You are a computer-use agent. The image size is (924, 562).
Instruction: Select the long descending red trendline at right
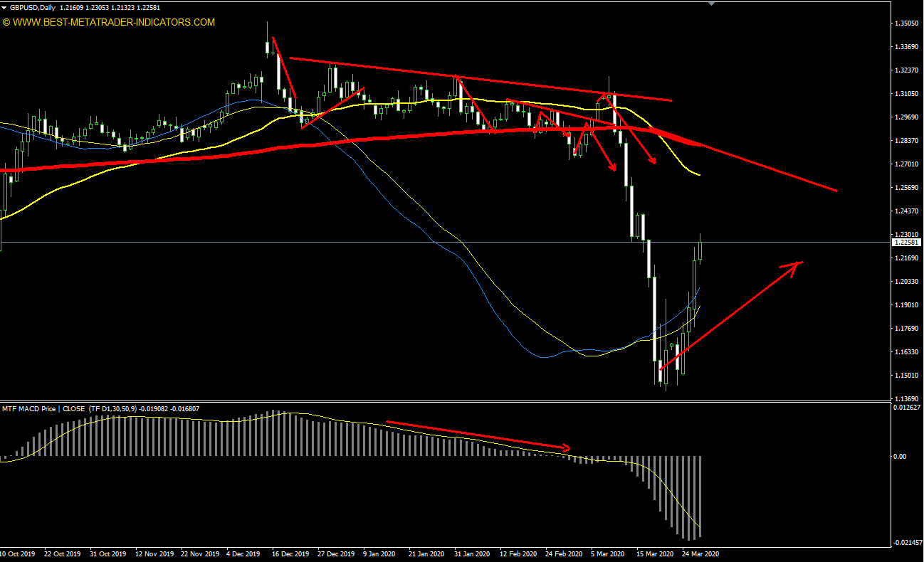(x=769, y=168)
